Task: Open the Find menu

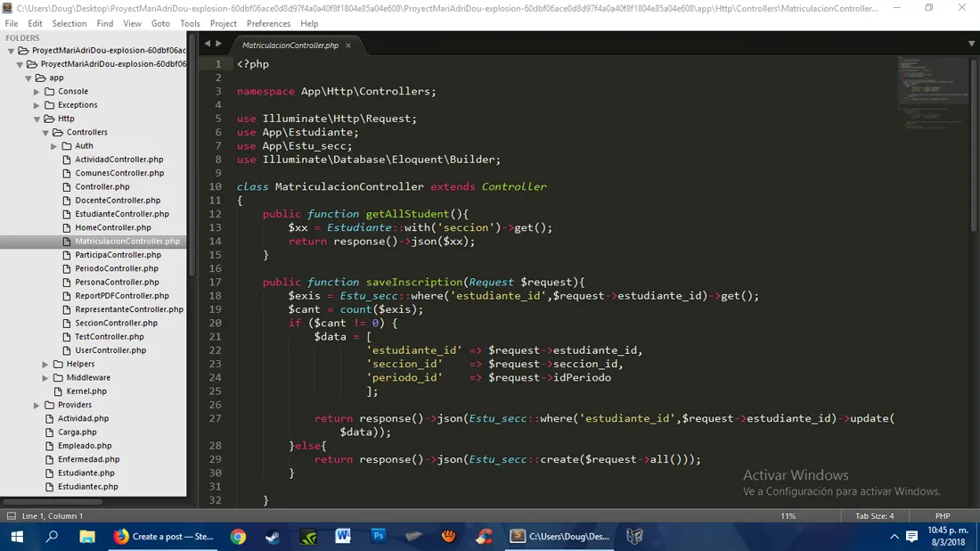Action: (x=105, y=23)
